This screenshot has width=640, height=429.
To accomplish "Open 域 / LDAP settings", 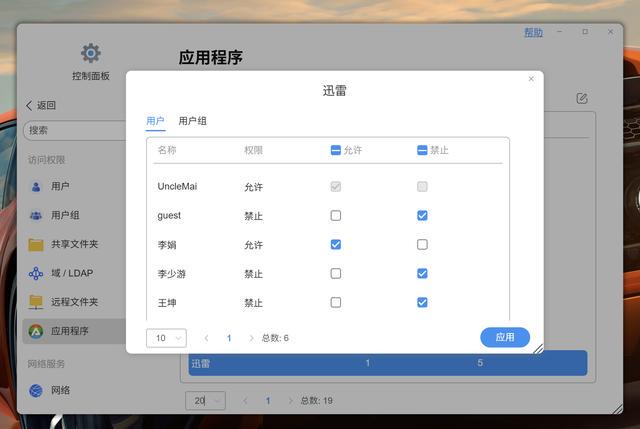I will [x=73, y=273].
